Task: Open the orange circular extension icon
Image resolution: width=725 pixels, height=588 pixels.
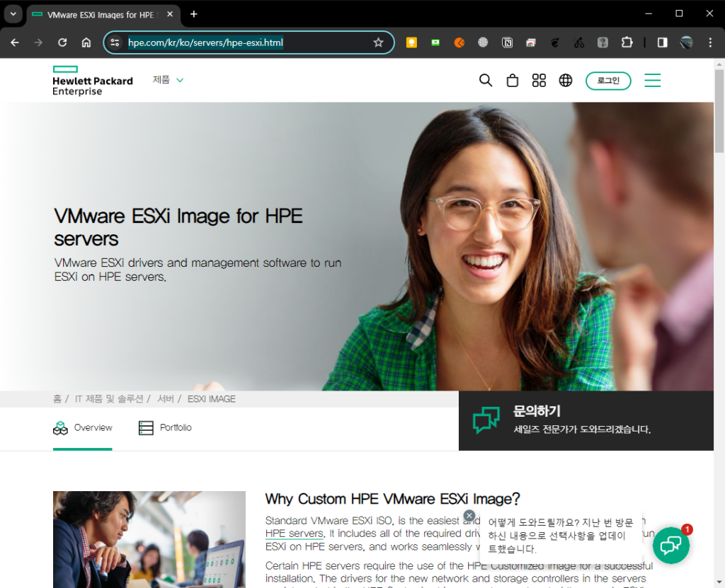Action: 459,42
